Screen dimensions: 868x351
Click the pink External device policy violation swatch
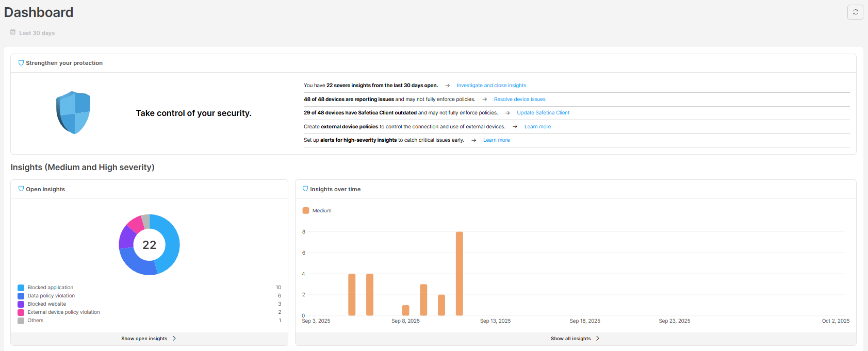click(21, 312)
